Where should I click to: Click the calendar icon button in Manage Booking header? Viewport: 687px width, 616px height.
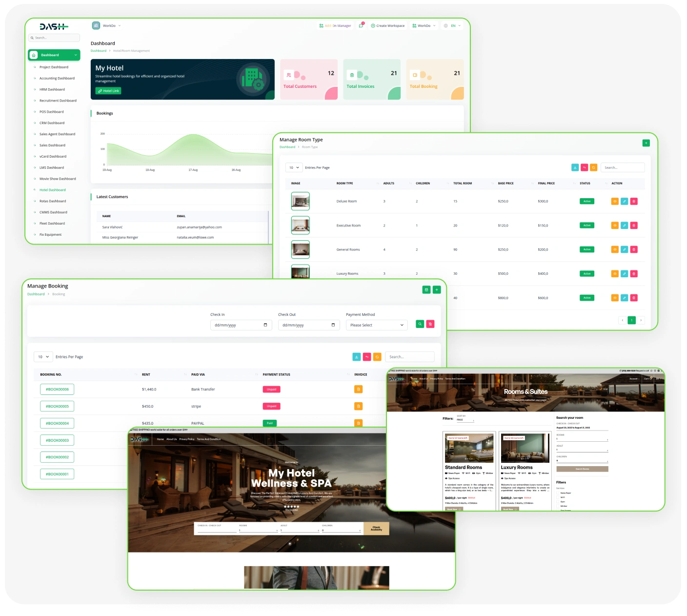pyautogui.click(x=426, y=290)
